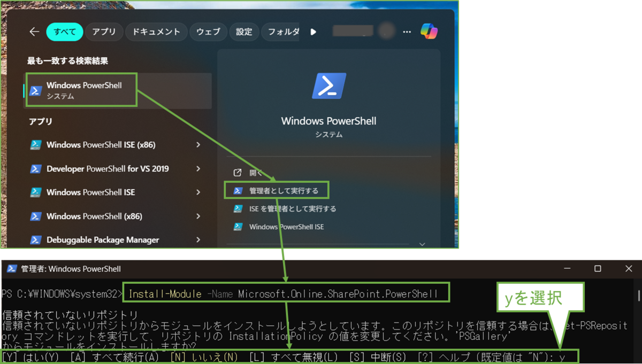
Task: Click the ISE を管理者として実行する icon
Action: (238, 209)
